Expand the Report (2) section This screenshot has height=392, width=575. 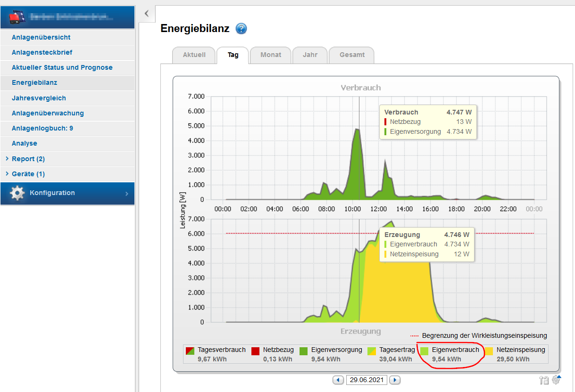tap(67, 159)
